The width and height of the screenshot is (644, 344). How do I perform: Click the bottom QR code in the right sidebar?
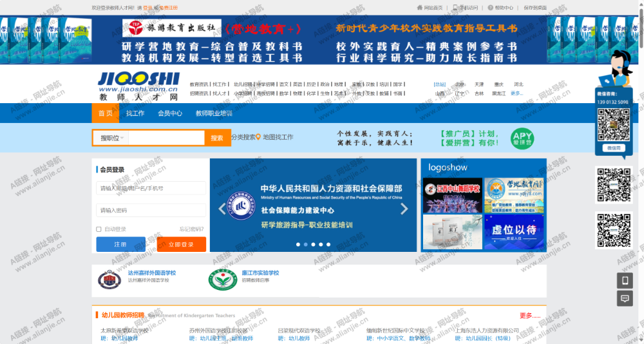[x=614, y=230]
